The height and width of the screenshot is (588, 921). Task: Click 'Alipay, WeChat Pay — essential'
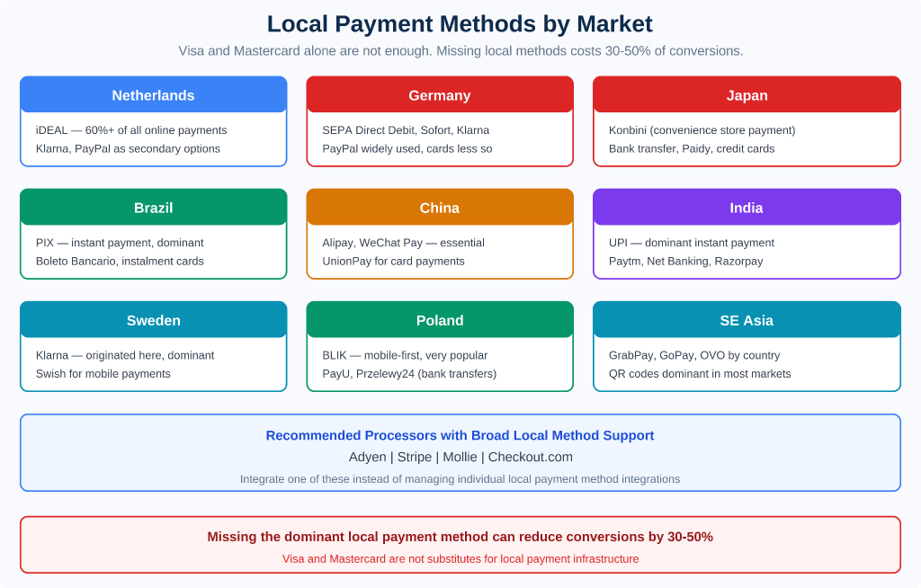pos(404,243)
